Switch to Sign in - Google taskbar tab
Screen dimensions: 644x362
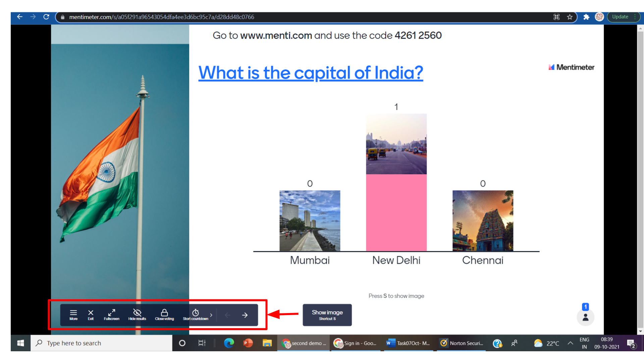point(356,343)
